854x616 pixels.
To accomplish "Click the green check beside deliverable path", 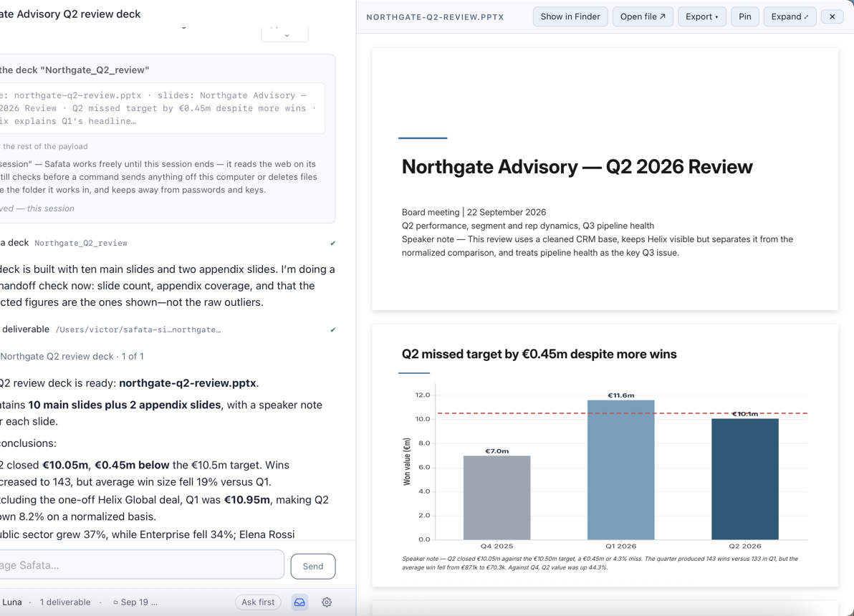I will pyautogui.click(x=332, y=329).
